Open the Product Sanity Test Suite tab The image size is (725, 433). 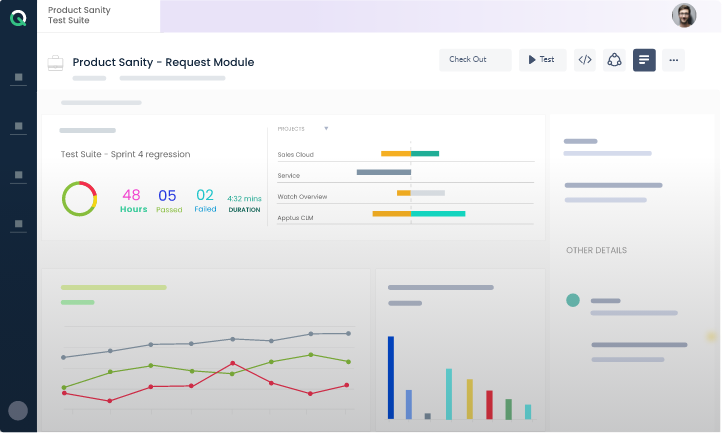pos(98,16)
